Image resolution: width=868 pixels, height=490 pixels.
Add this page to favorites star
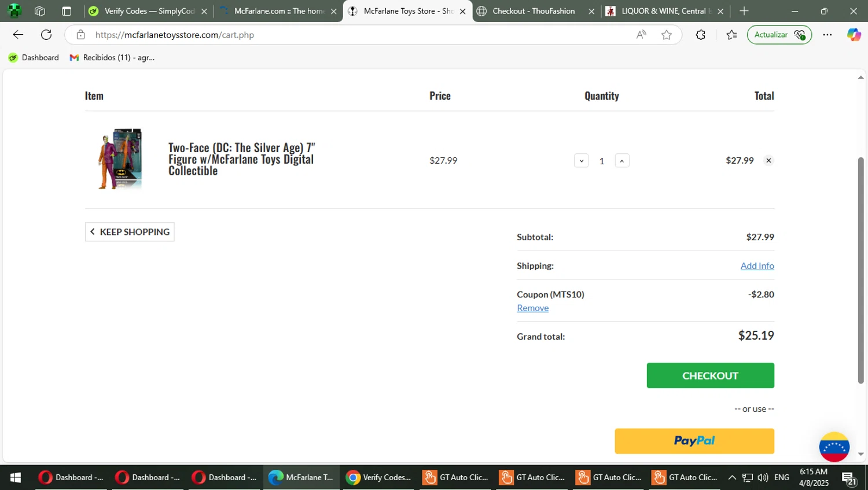[667, 35]
